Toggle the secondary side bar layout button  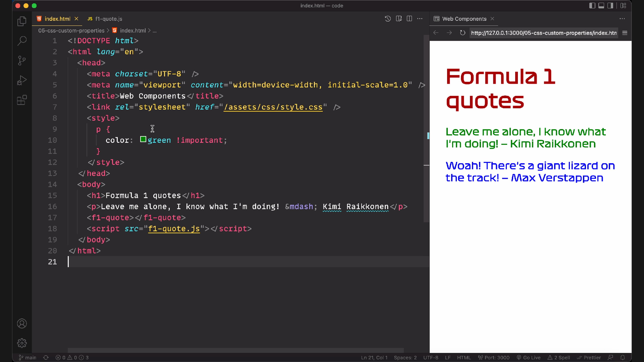pos(610,6)
